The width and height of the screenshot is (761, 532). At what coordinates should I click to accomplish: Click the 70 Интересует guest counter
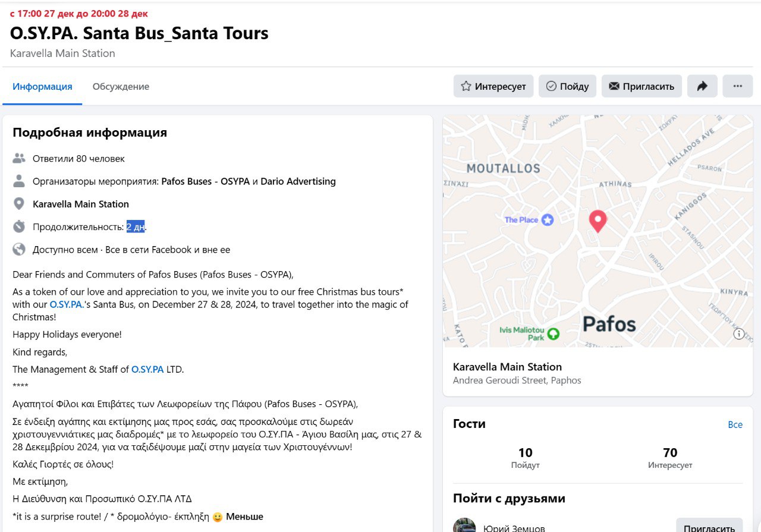[670, 458]
